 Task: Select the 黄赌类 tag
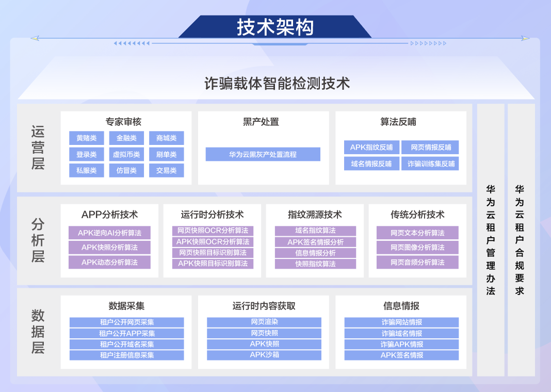(x=87, y=138)
